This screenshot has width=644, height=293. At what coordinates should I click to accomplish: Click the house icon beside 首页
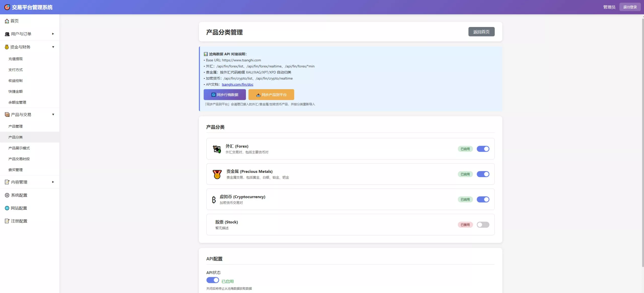tap(7, 21)
